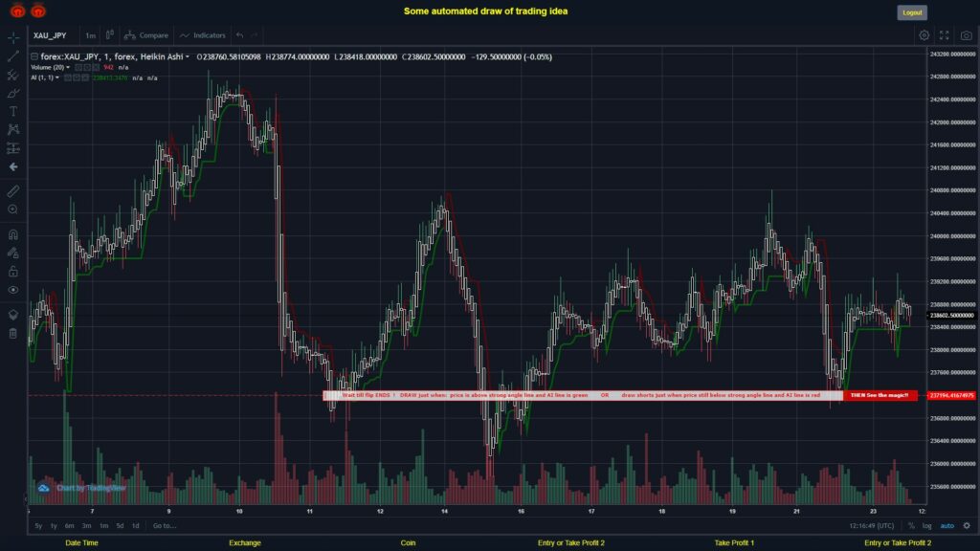Click the first red logo icon
The image size is (980, 551).
click(x=17, y=11)
